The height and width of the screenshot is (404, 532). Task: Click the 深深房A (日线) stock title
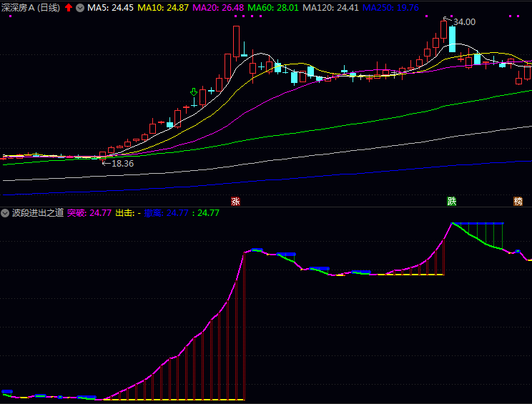(31, 7)
